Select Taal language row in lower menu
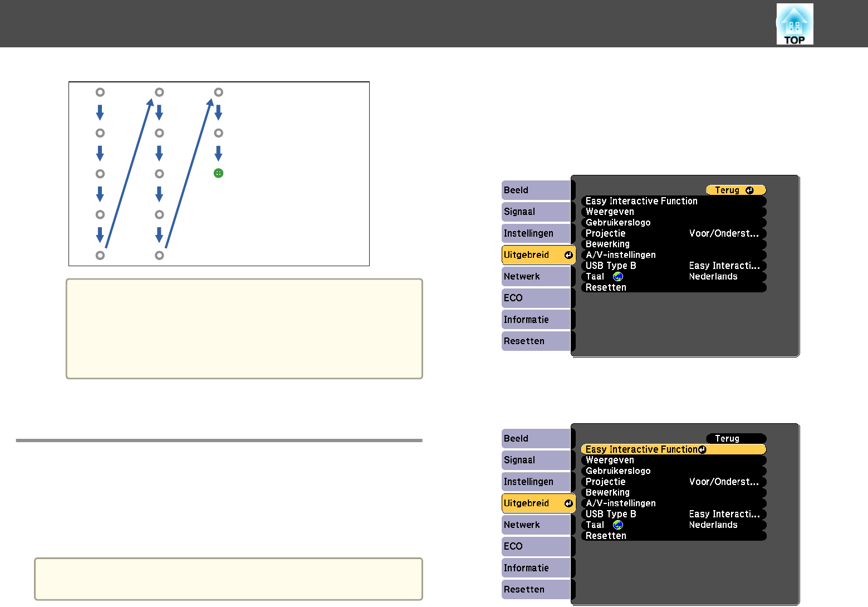 (674, 525)
